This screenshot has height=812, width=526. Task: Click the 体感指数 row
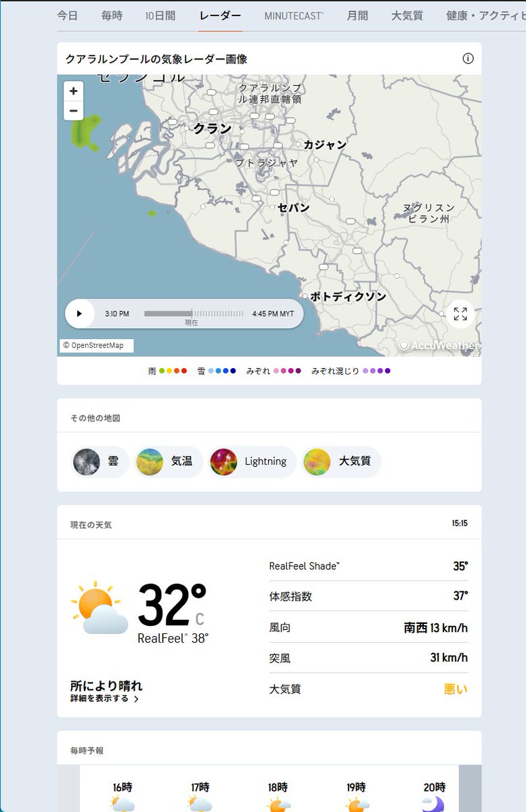368,596
